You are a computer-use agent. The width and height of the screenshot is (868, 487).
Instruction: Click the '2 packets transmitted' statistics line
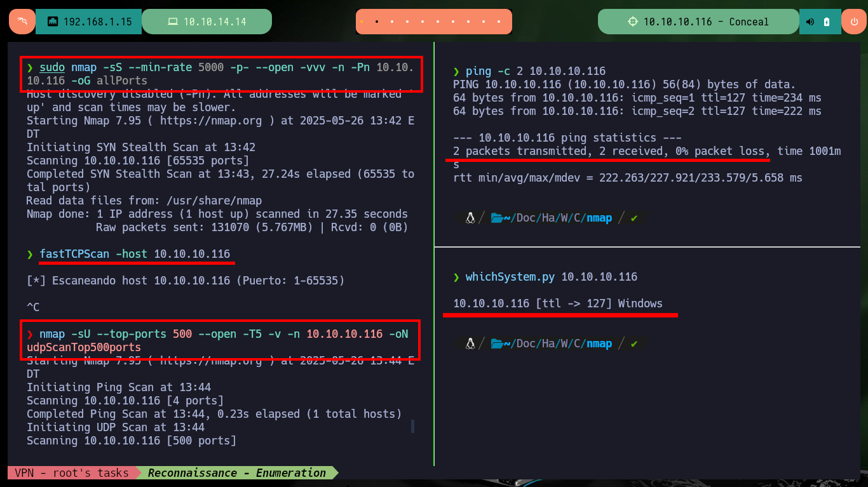647,157
